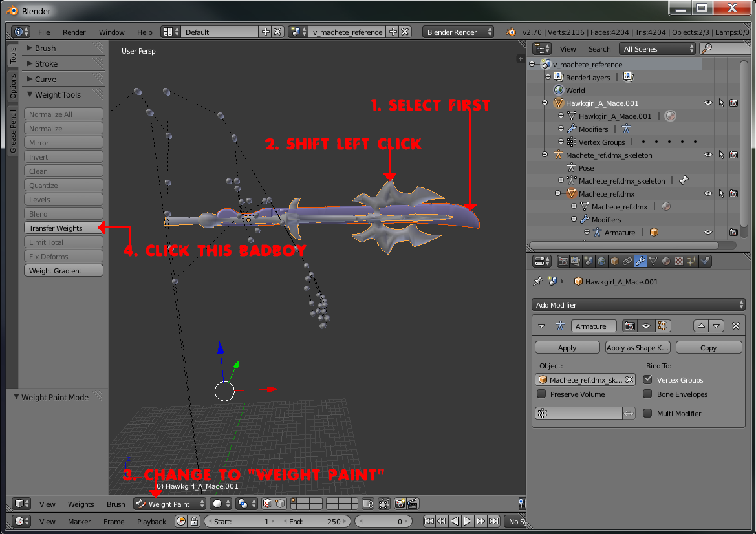
Task: Open the Weight Paint mode dropdown
Action: click(169, 504)
